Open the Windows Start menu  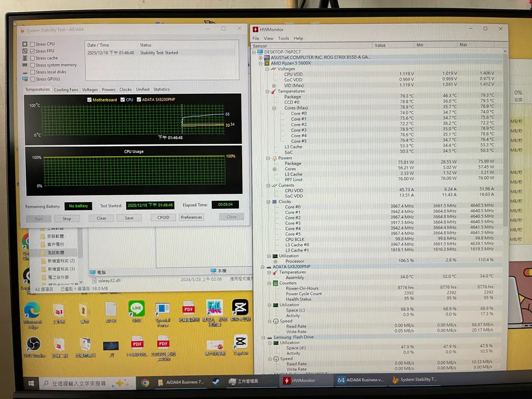click(x=31, y=383)
